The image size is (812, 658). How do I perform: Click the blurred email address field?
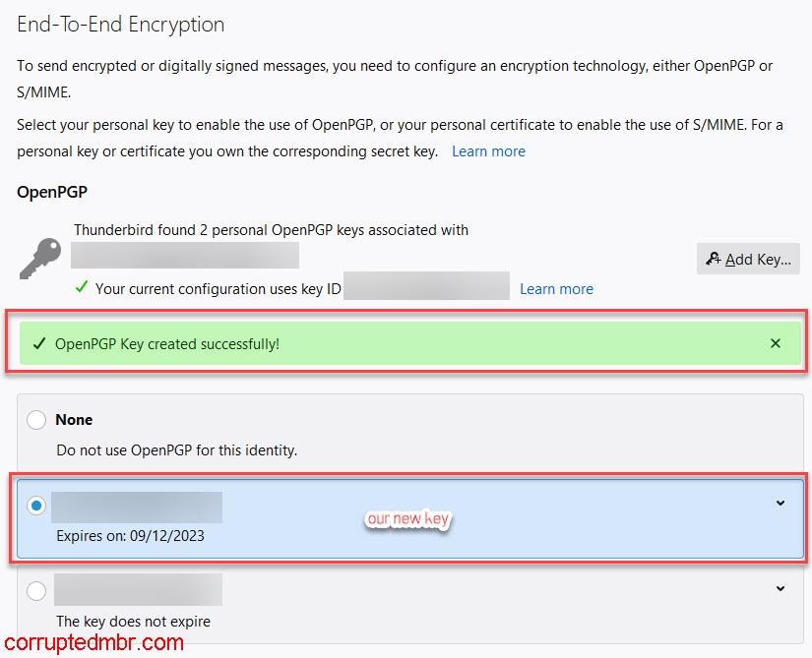coord(185,255)
